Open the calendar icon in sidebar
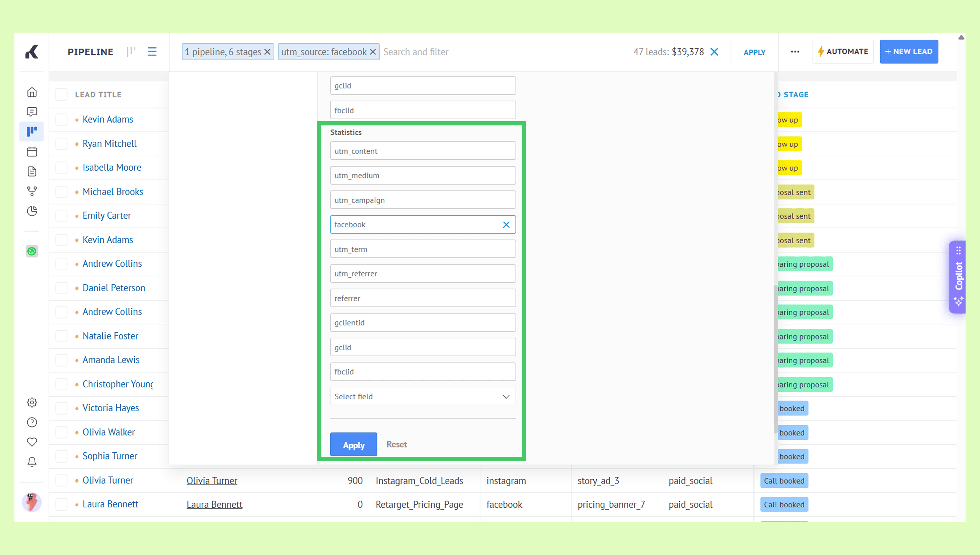Viewport: 980px width, 555px height. pyautogui.click(x=32, y=152)
